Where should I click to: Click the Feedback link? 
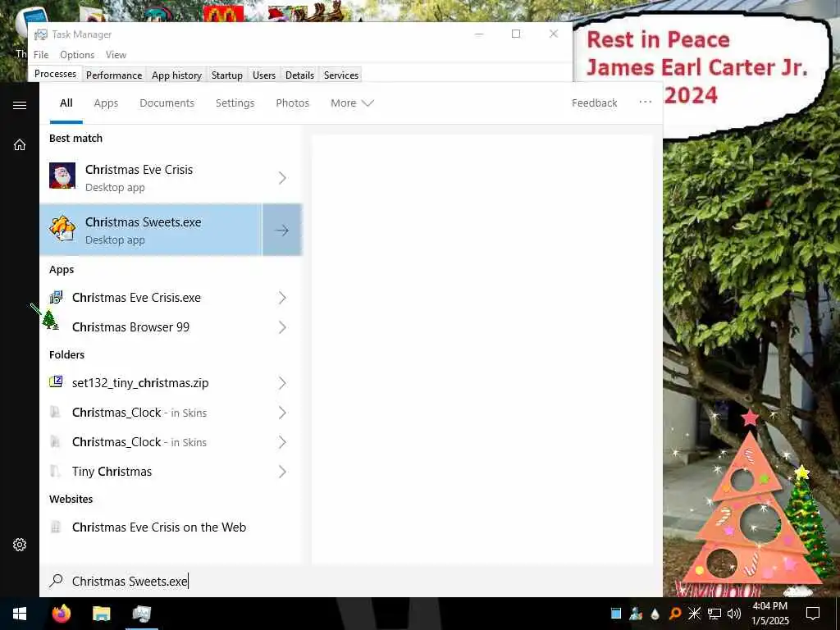(594, 103)
